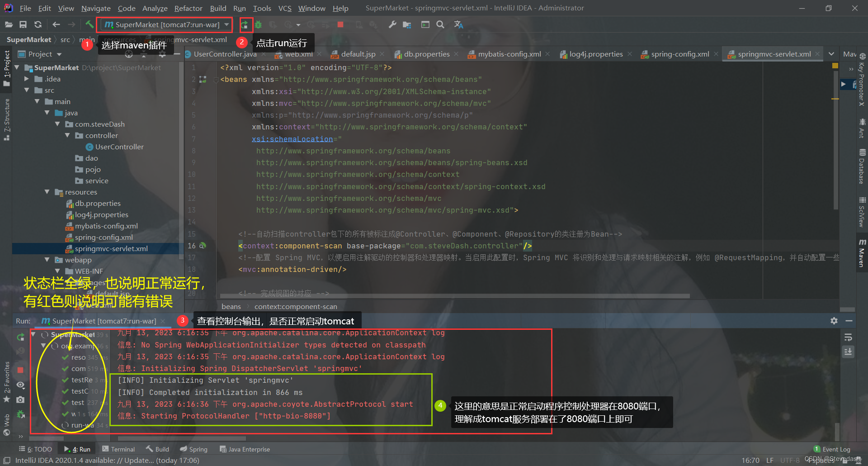868x466 pixels.
Task: Click the rerun icon in Run panel
Action: tap(20, 337)
